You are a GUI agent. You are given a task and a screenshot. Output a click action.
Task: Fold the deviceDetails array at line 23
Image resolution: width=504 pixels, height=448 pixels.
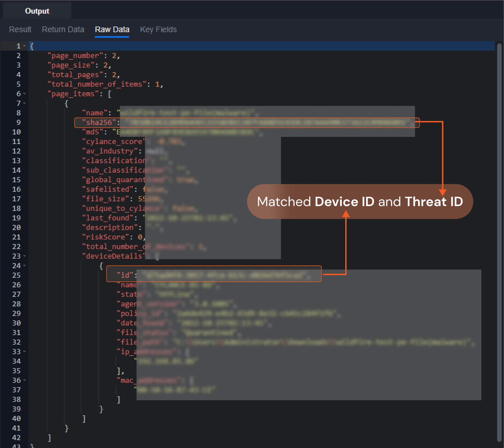24,256
